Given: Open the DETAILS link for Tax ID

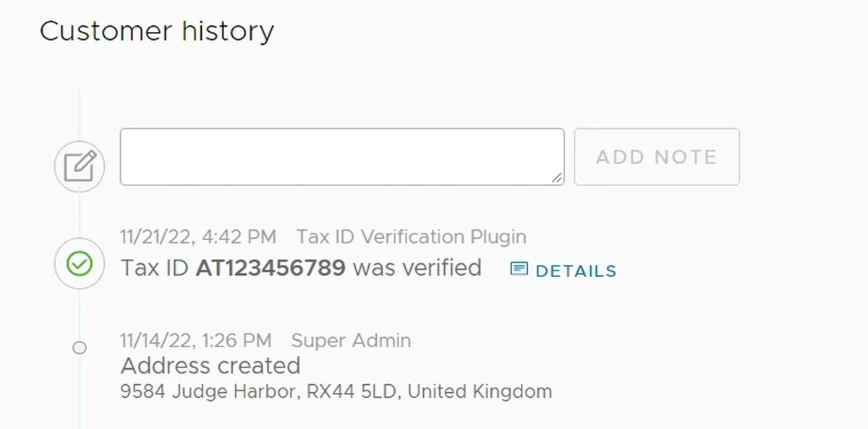Looking at the screenshot, I should (x=576, y=271).
